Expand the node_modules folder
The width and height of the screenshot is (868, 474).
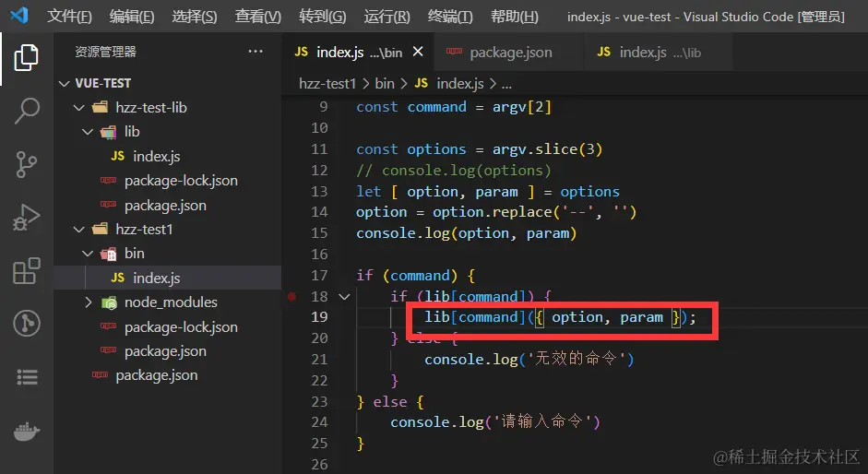[x=88, y=302]
